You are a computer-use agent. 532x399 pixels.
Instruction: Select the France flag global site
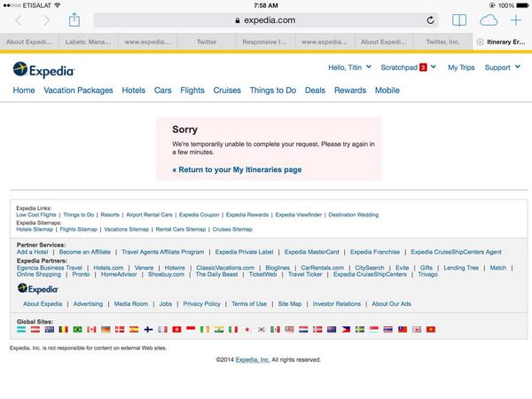[162, 330]
